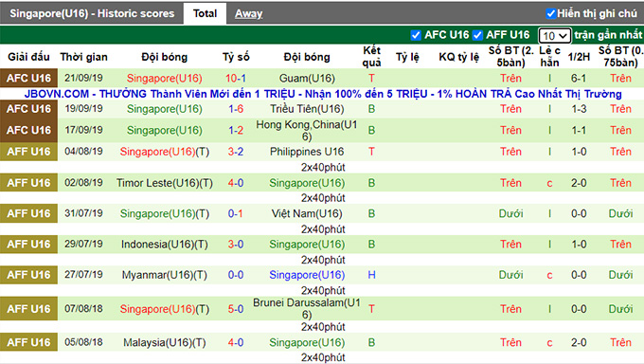Click the 'Giải đấu' column header
Image resolution: width=644 pixels, height=364 pixels.
point(28,57)
